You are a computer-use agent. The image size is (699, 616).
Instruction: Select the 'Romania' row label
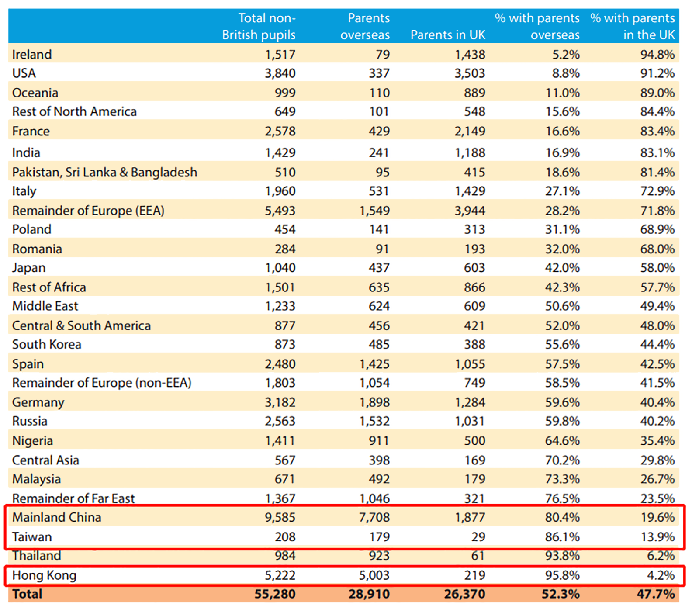point(37,249)
